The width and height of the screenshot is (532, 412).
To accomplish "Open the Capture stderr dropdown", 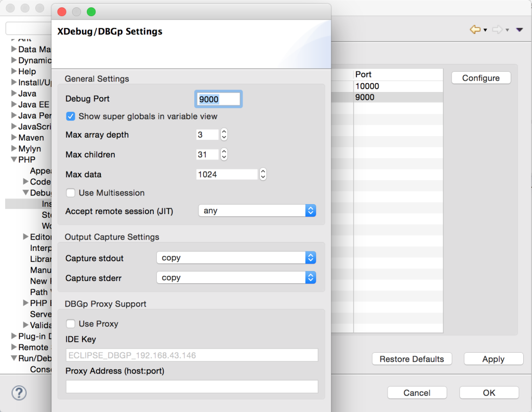I will tap(236, 277).
